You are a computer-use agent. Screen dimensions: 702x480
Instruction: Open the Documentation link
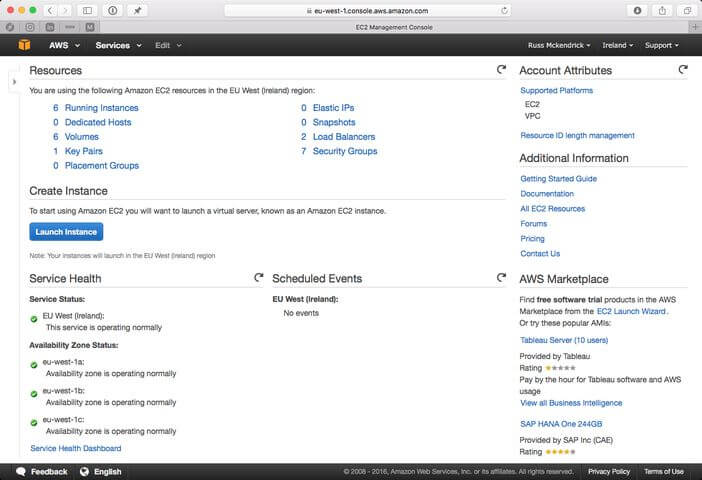(547, 193)
